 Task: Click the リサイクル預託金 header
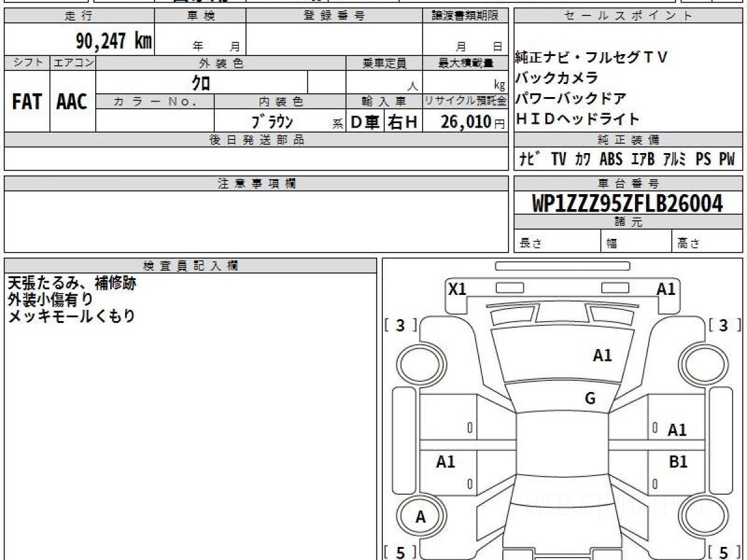(x=466, y=101)
